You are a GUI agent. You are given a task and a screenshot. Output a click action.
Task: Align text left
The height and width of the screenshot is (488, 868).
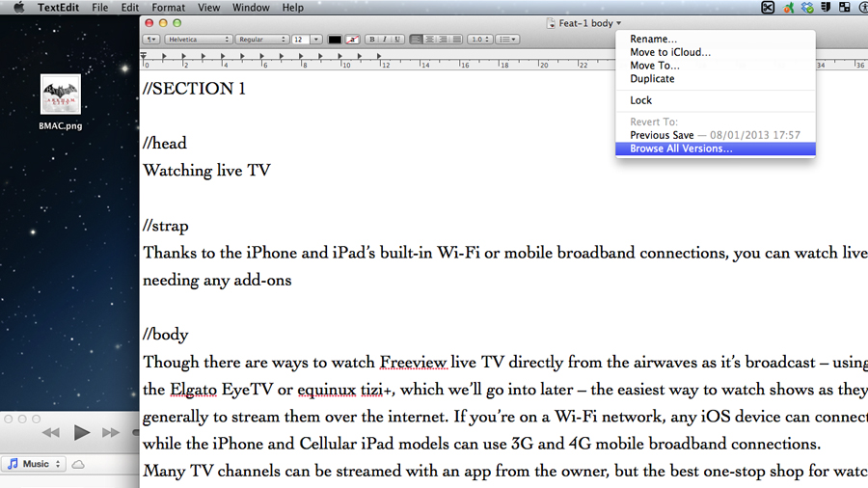(x=417, y=40)
